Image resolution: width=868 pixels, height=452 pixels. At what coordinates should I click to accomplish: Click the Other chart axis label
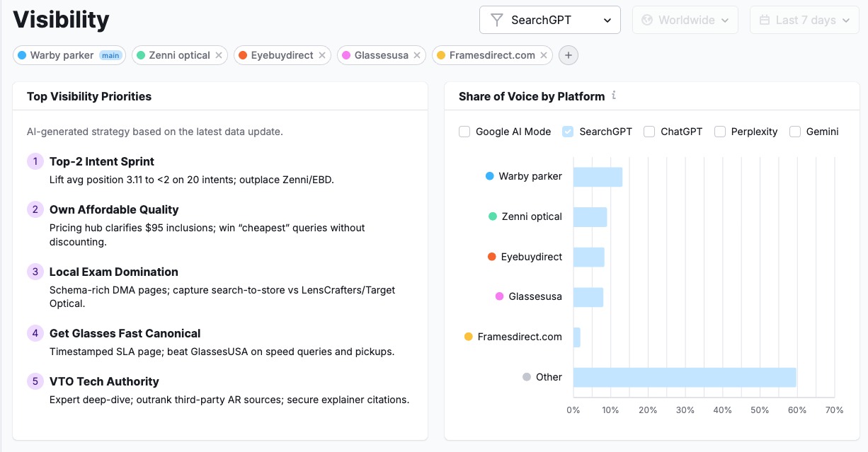(x=549, y=377)
